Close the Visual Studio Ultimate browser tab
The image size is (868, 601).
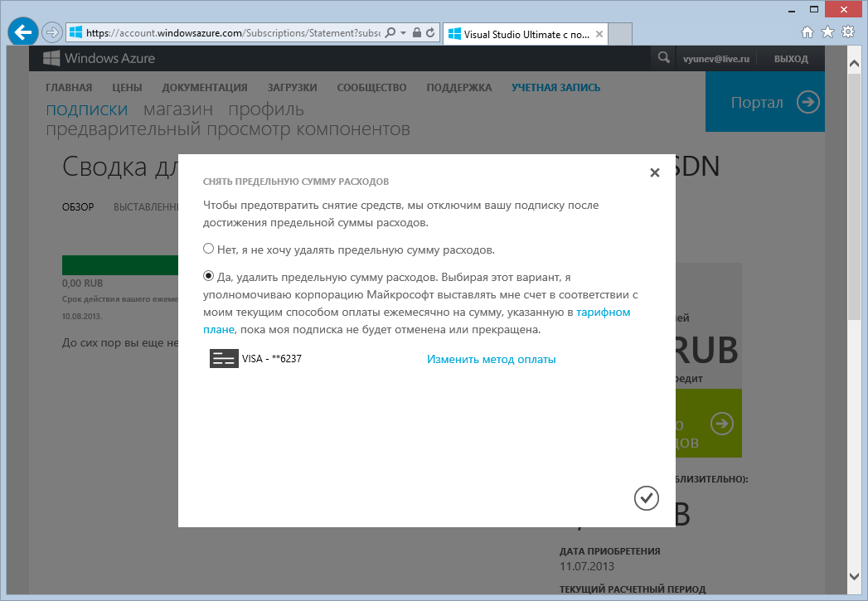pyautogui.click(x=599, y=34)
